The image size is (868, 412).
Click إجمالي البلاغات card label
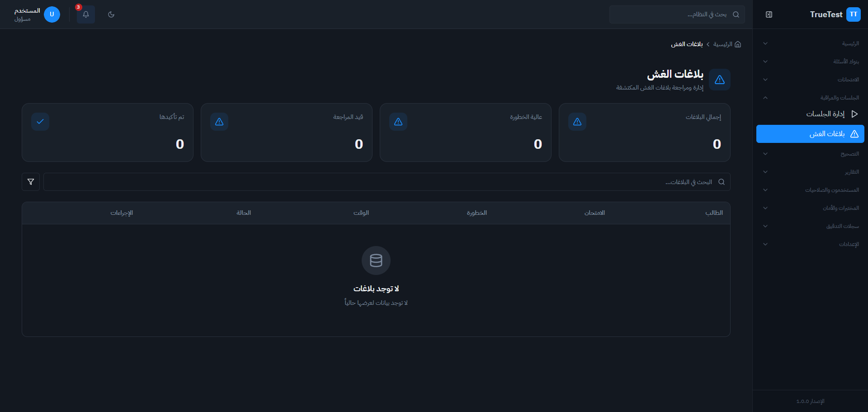pos(703,117)
